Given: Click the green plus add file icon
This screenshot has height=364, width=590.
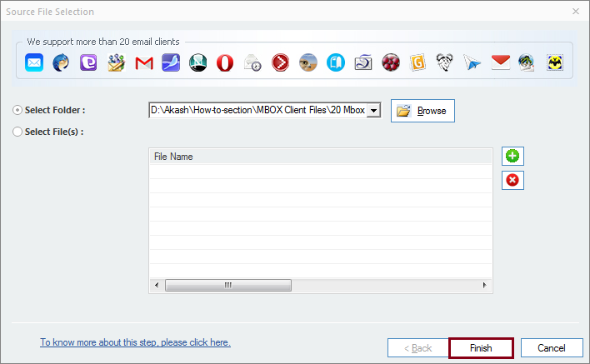Looking at the screenshot, I should click(512, 156).
